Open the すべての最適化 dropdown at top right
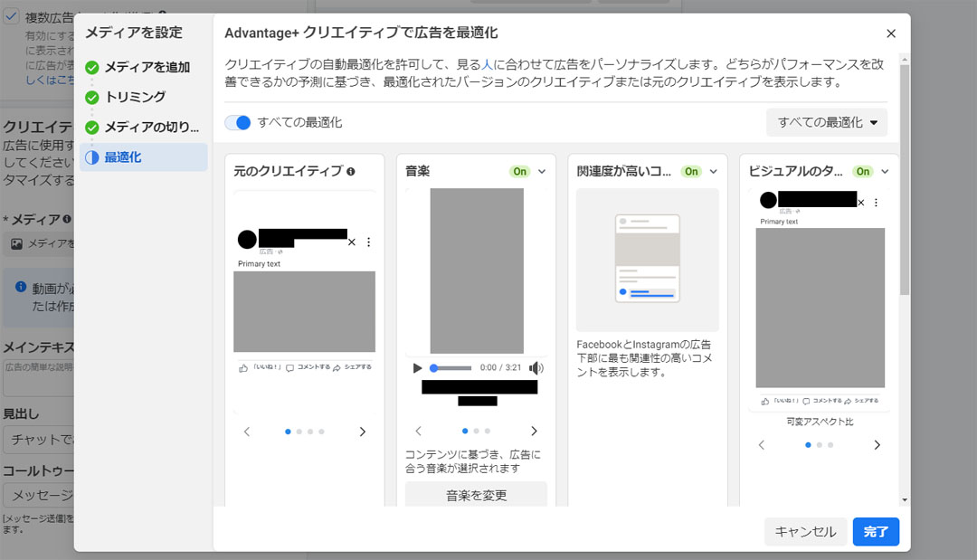 pyautogui.click(x=826, y=121)
